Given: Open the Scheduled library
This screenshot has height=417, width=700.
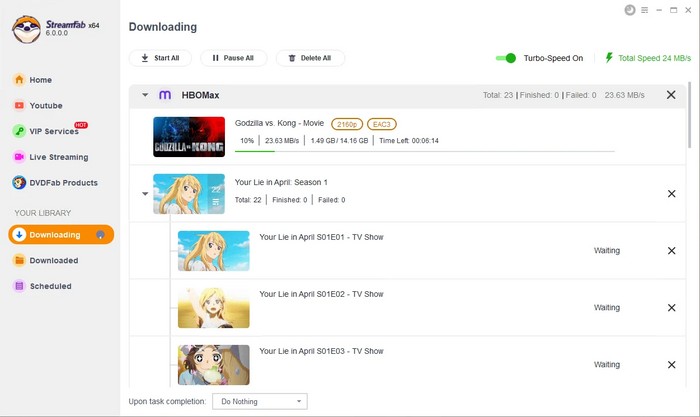Looking at the screenshot, I should coord(42,286).
